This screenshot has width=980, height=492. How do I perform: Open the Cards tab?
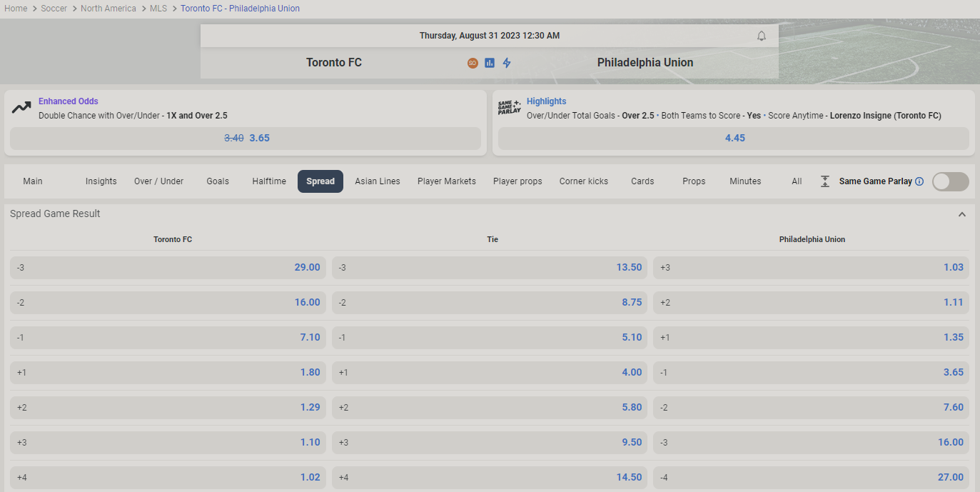(642, 181)
